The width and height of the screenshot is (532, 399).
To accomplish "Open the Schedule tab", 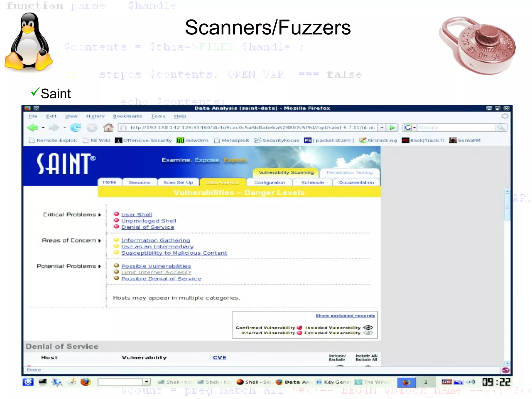I will [x=312, y=182].
